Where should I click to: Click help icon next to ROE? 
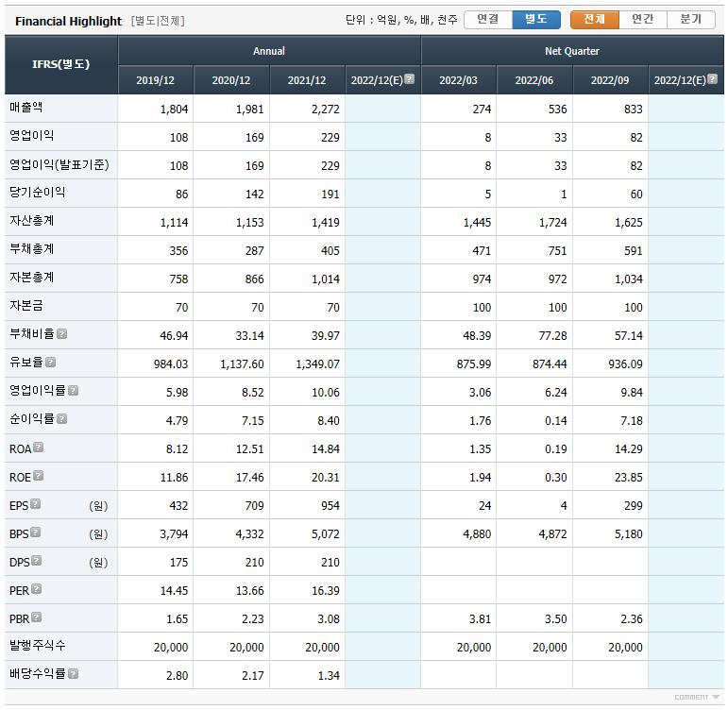pos(39,476)
